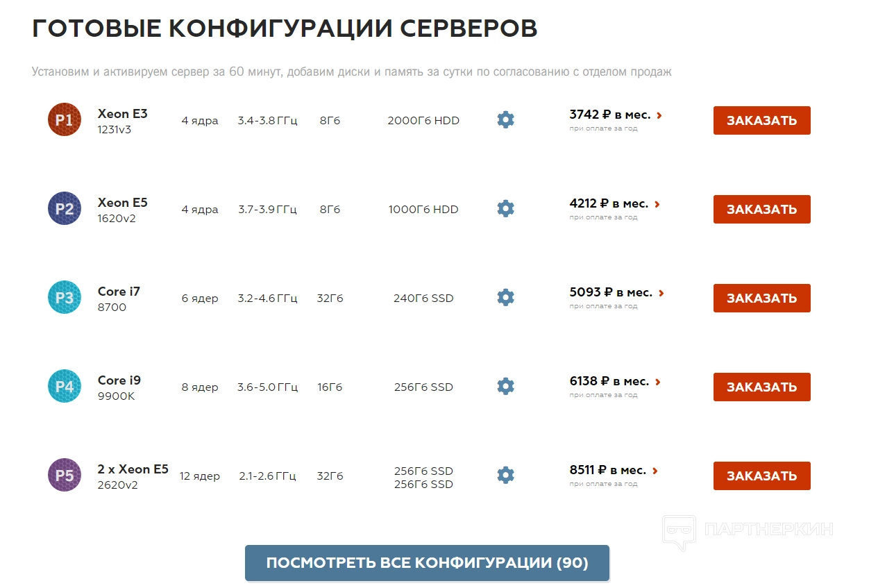Open configuration gear for 2 x Xeon E5
This screenshot has height=588, width=869.
(506, 475)
